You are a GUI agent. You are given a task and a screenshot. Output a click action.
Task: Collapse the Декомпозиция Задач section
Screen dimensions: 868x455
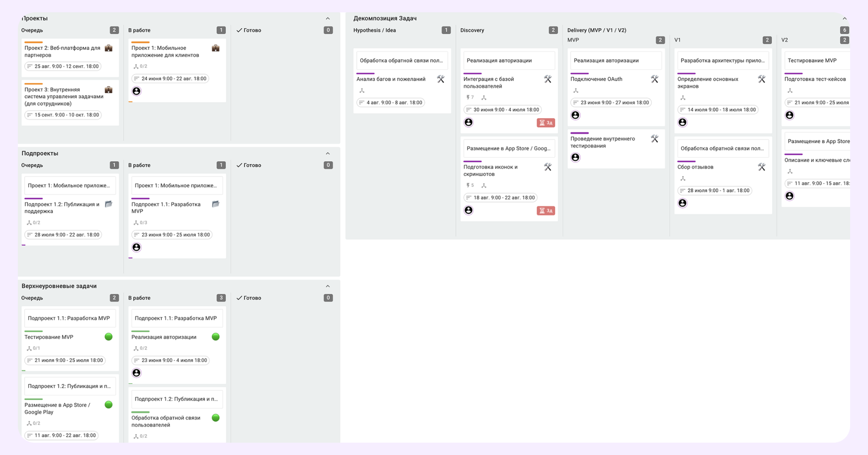[844, 19]
